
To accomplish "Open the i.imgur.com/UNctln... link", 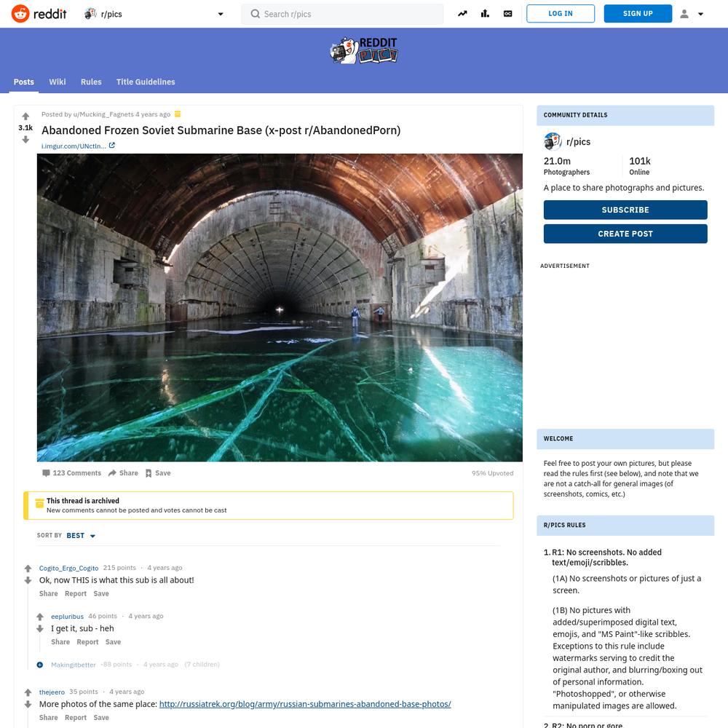I will coord(74,146).
